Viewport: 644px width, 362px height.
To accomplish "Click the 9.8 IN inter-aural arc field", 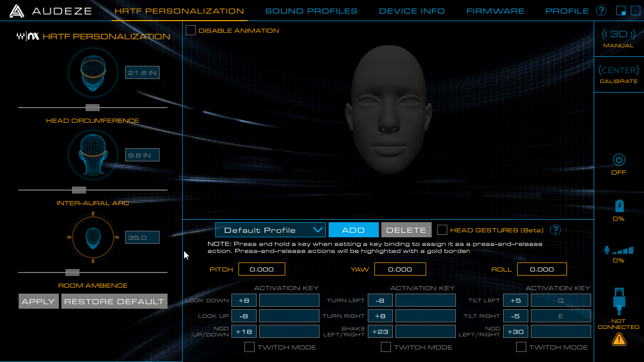I will 142,155.
